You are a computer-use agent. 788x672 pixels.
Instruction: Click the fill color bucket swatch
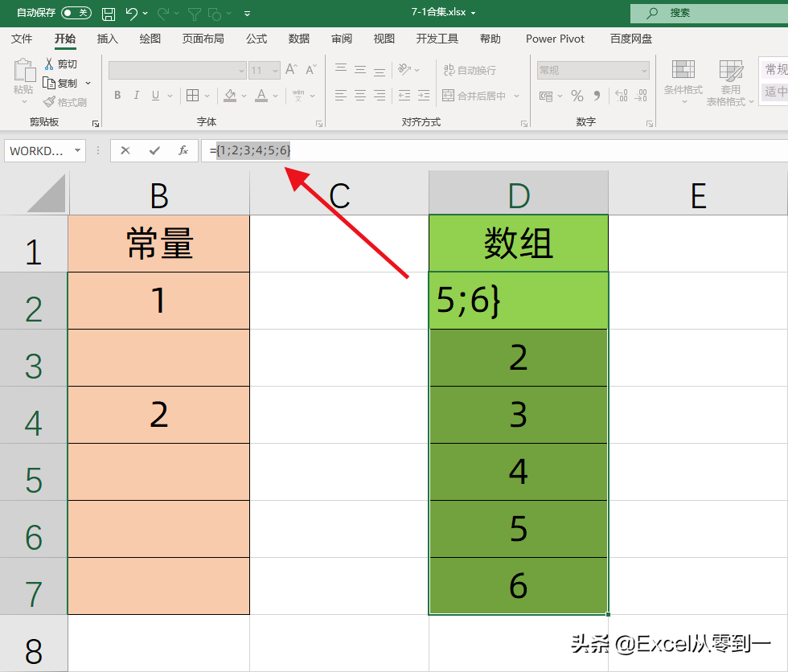230,95
